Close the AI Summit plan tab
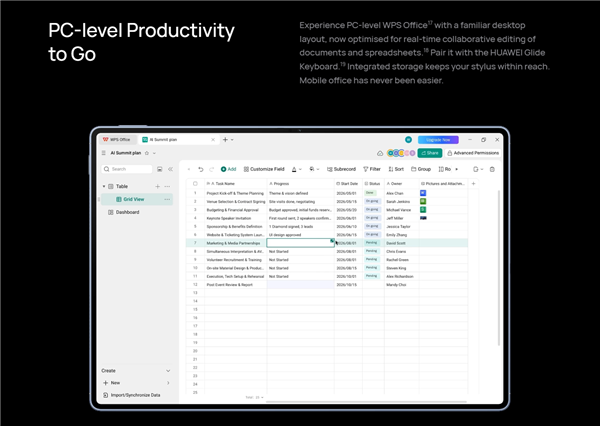The width and height of the screenshot is (600, 426). pos(213,140)
